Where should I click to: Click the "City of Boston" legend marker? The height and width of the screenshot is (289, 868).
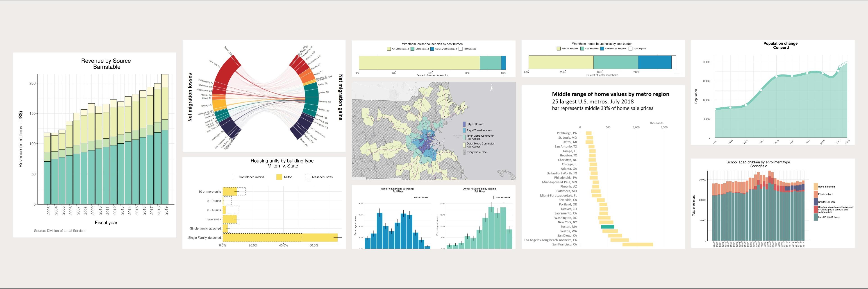(464, 124)
